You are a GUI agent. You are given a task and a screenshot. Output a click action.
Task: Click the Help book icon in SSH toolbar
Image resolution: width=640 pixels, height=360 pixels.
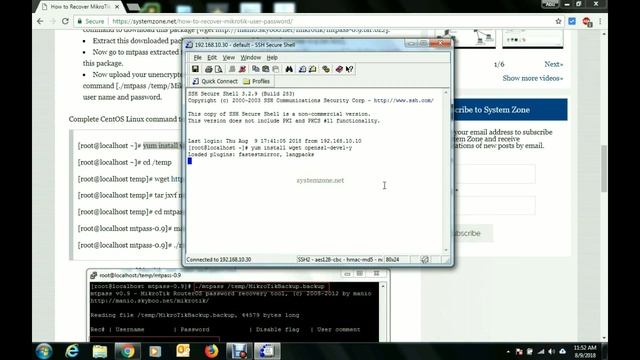coord(339,69)
